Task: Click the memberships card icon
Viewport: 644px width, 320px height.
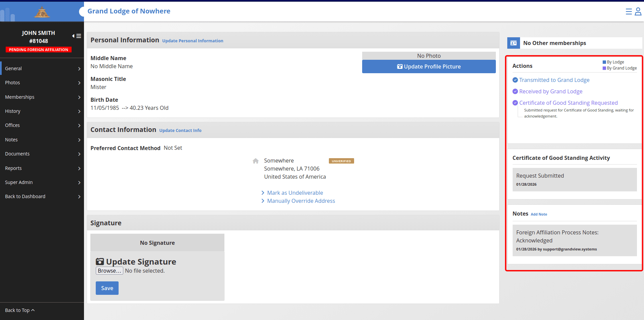Action: point(513,43)
